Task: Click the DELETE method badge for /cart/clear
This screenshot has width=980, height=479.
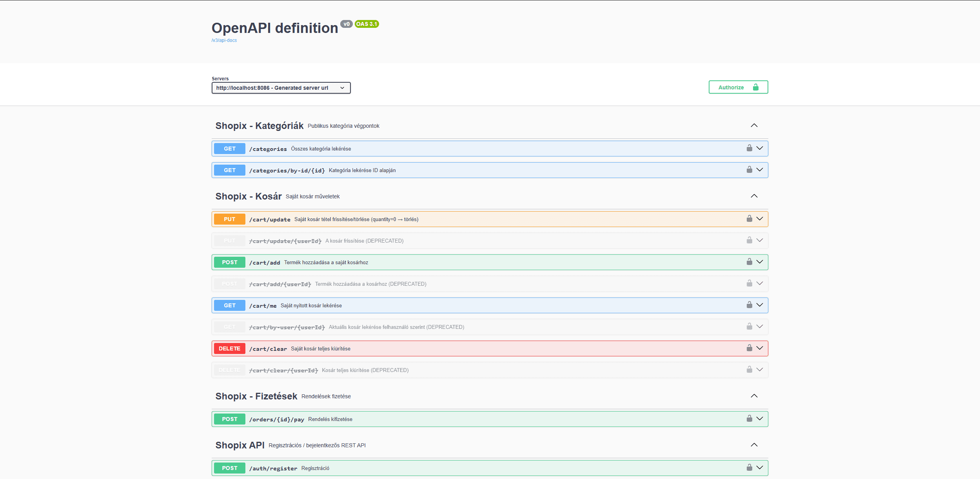Action: pos(230,348)
